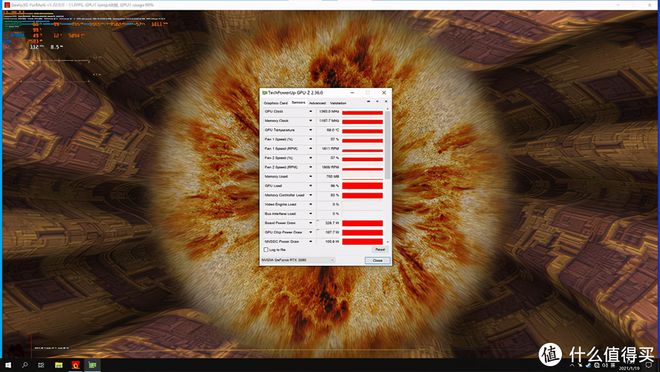
Task: Open the GPU Chip Power Draw dropdown
Action: (x=311, y=232)
